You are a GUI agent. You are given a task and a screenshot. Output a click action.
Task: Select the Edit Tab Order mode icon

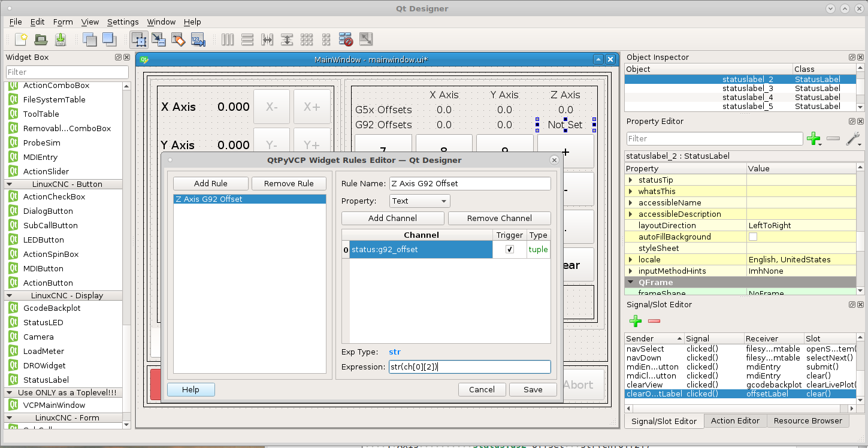click(x=198, y=40)
